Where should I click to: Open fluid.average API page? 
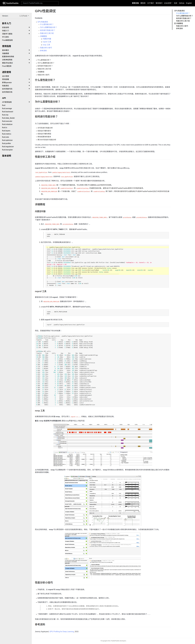[7, 109]
